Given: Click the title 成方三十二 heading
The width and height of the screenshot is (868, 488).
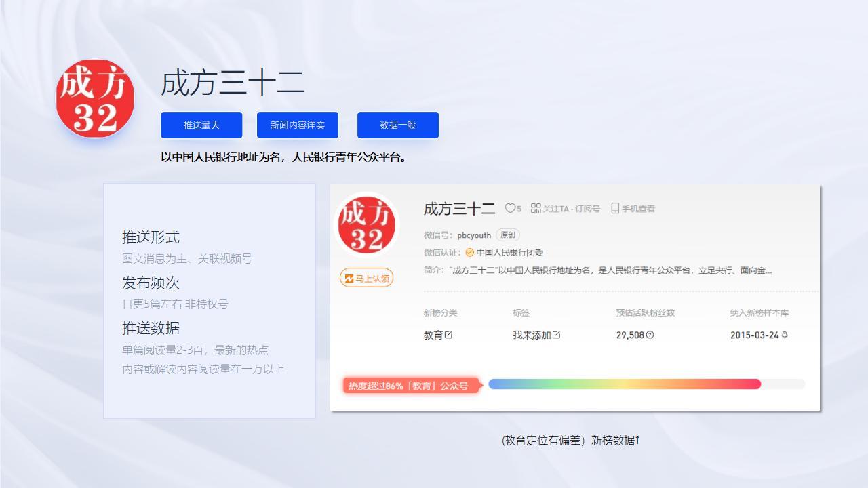Looking at the screenshot, I should [x=233, y=83].
